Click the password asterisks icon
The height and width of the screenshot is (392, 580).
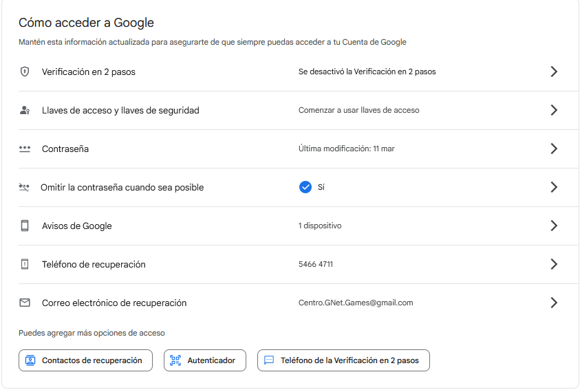pos(25,149)
